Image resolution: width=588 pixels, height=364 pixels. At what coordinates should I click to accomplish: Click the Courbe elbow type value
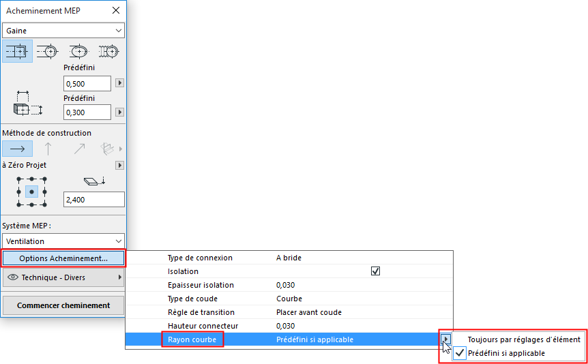(289, 299)
